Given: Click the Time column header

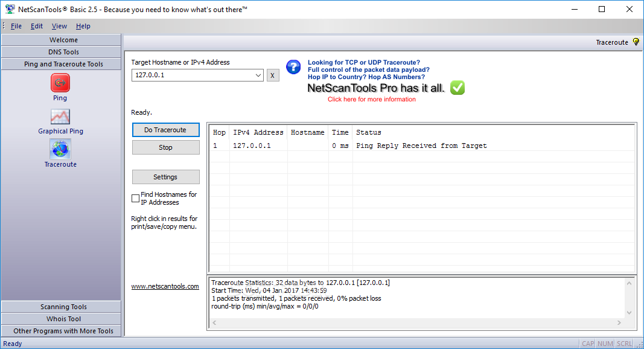Looking at the screenshot, I should pos(340,132).
